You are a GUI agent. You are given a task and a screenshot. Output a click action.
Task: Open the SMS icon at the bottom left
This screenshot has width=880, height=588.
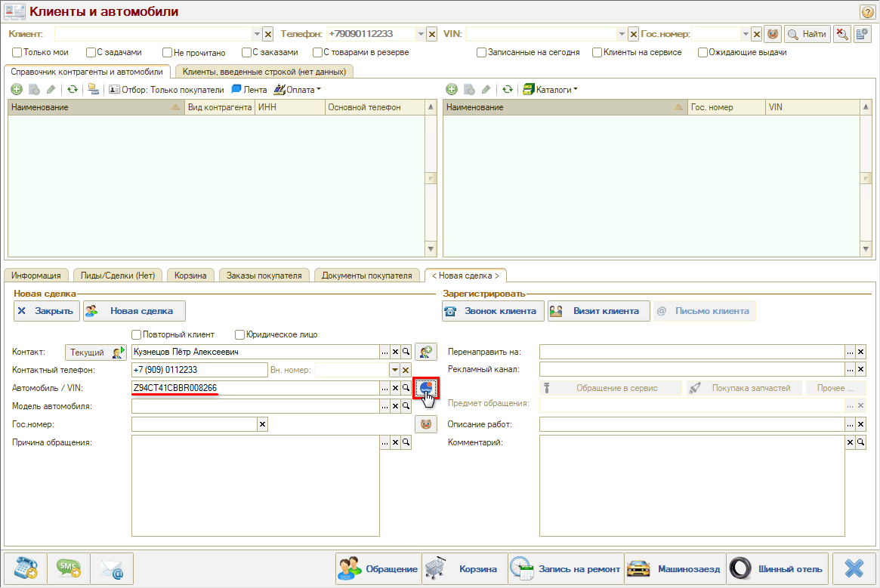pos(69,568)
